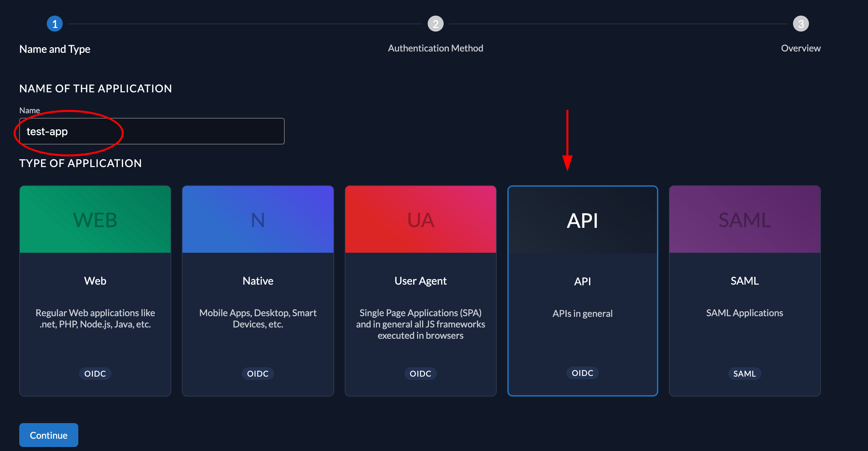This screenshot has height=451, width=868.
Task: Open the Overview step label
Action: pos(801,48)
